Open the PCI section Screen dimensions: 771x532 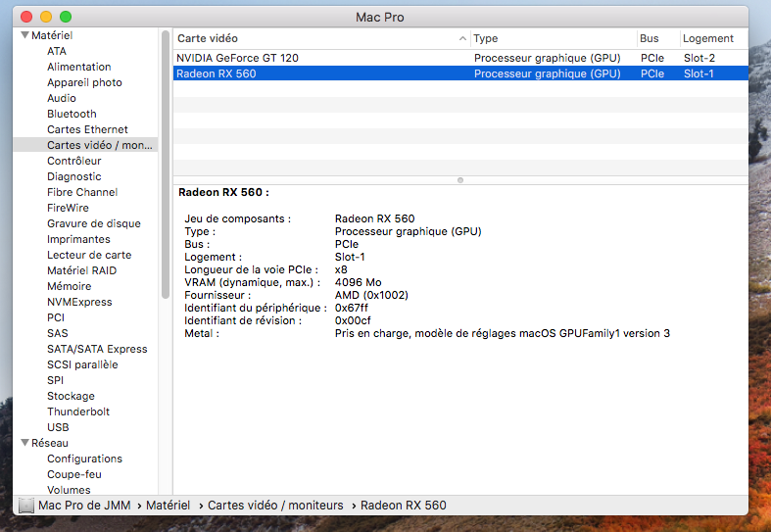[x=56, y=317]
